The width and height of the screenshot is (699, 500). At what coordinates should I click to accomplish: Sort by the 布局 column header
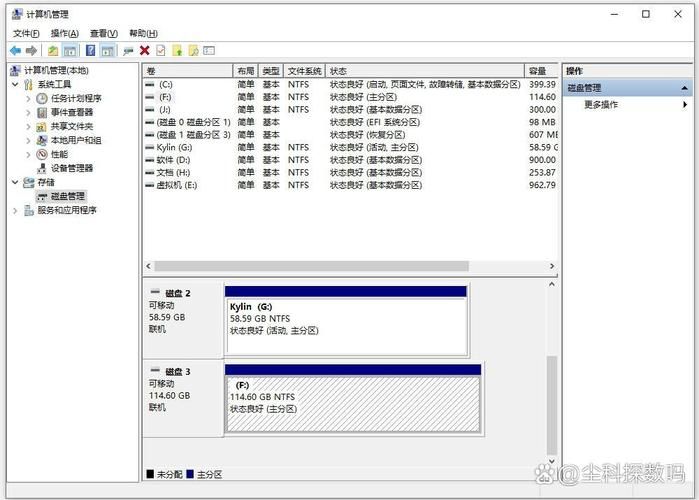246,71
